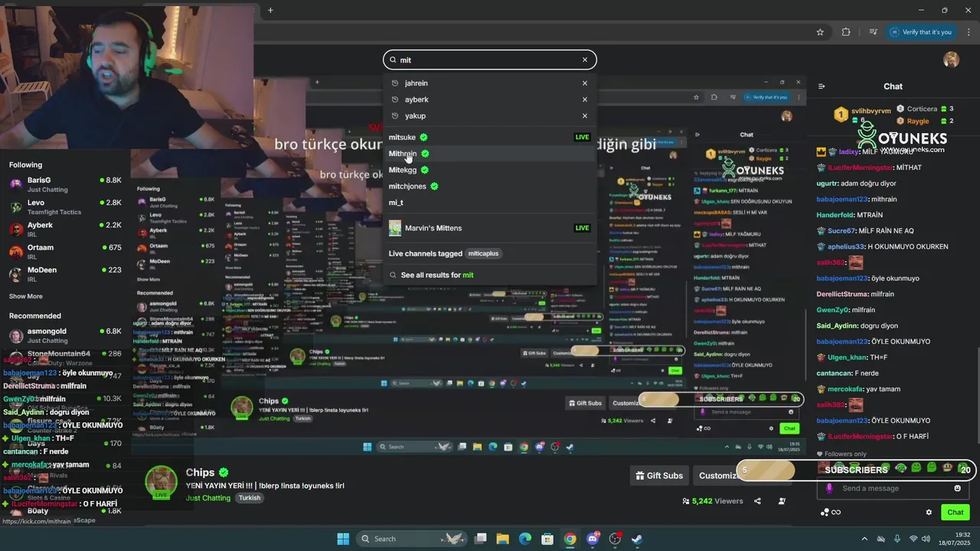Open the Chips streamer avatar
The image size is (980, 551).
coord(162,482)
